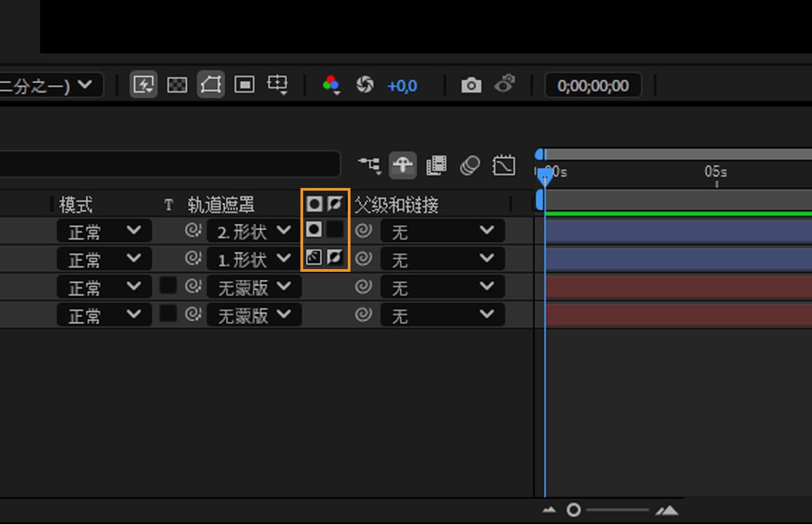Click the timeline zoom slider knob
Viewport: 812px width, 524px height.
pyautogui.click(x=574, y=510)
